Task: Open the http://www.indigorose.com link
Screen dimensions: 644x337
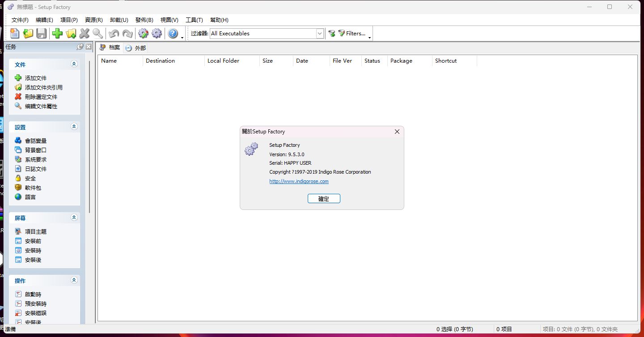Action: 299,181
